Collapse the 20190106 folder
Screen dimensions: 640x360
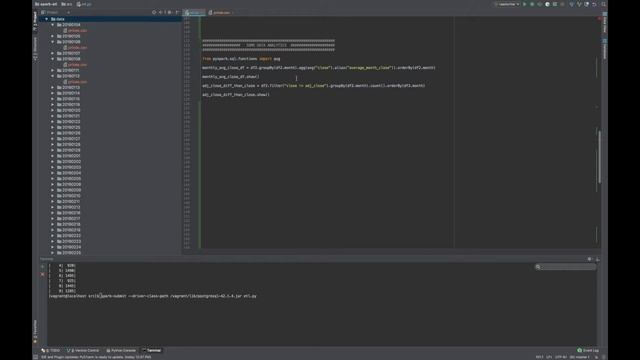tap(53, 42)
